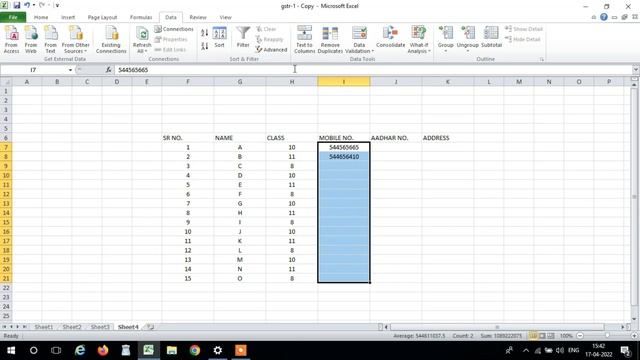640x360 pixels.
Task: Click the horizontal scrollbar
Action: coord(497,327)
